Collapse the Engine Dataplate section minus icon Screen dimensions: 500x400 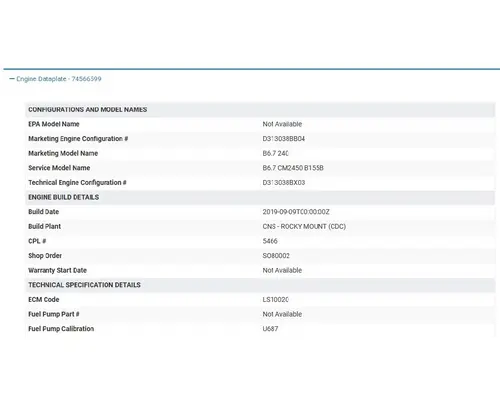(12, 79)
